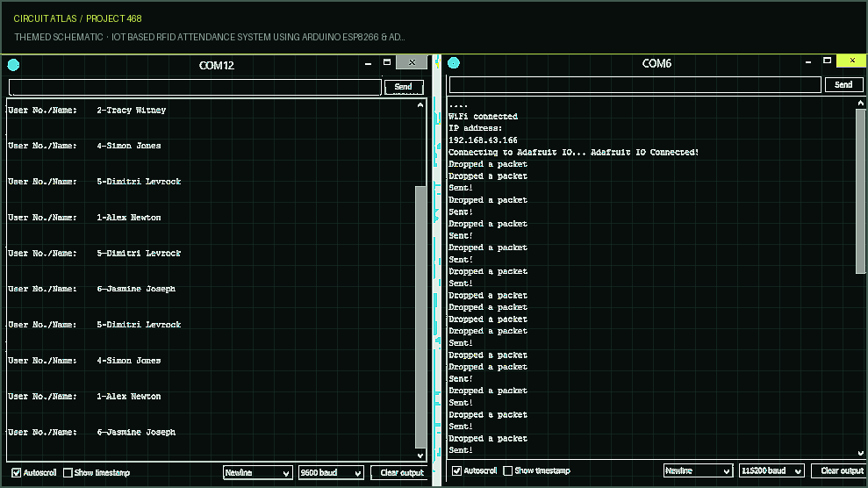Minimize the COM12 serial monitor window

368,63
